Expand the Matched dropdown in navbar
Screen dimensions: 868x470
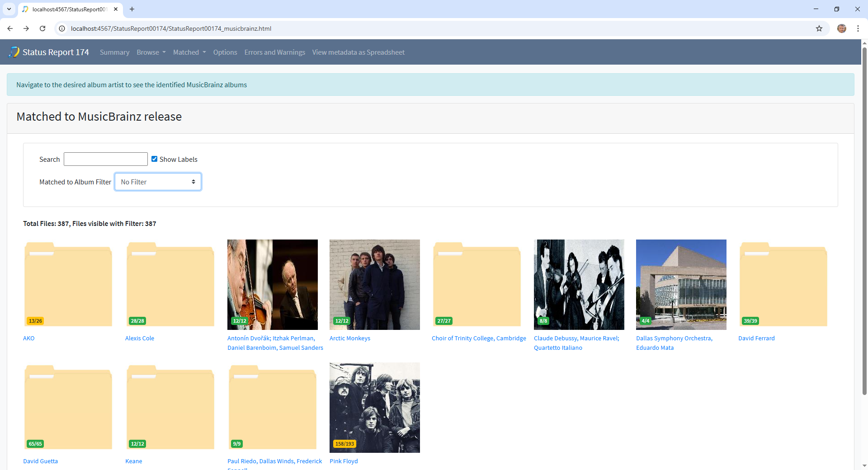pyautogui.click(x=189, y=52)
